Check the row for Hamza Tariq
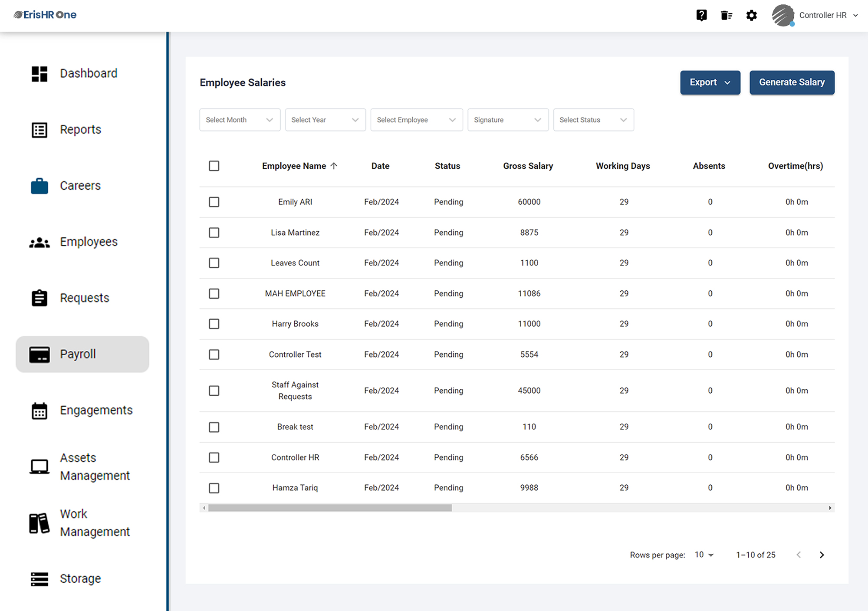This screenshot has width=868, height=611. pos(214,488)
